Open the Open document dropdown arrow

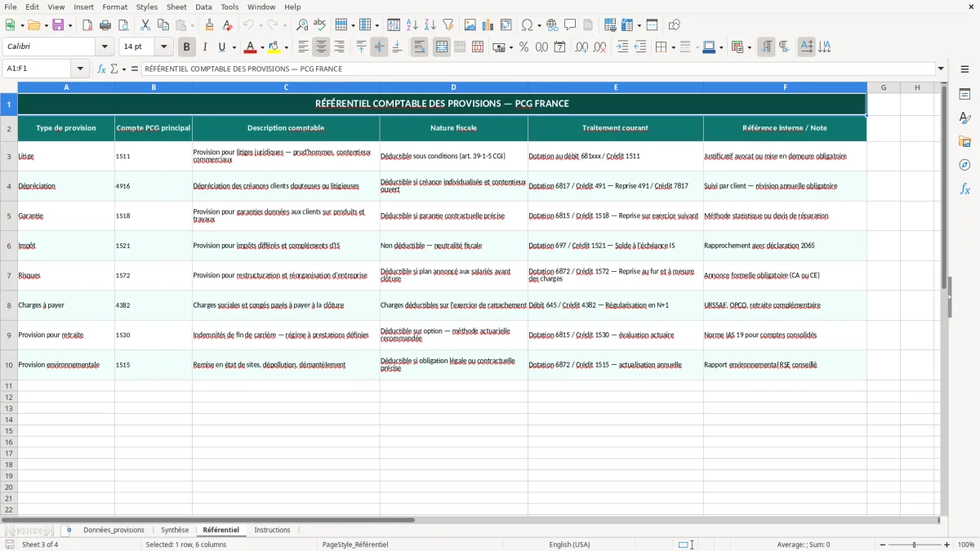47,25
